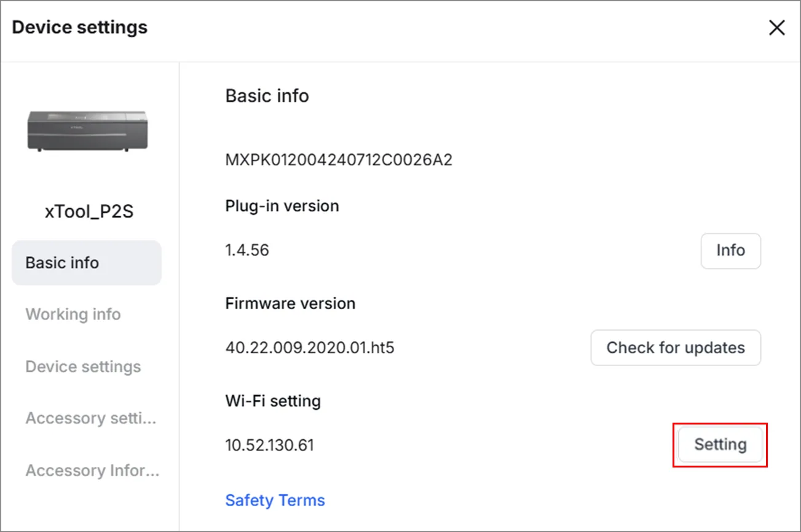Screen dimensions: 801x532
Task: Open the Safety Terms link
Action: click(275, 500)
